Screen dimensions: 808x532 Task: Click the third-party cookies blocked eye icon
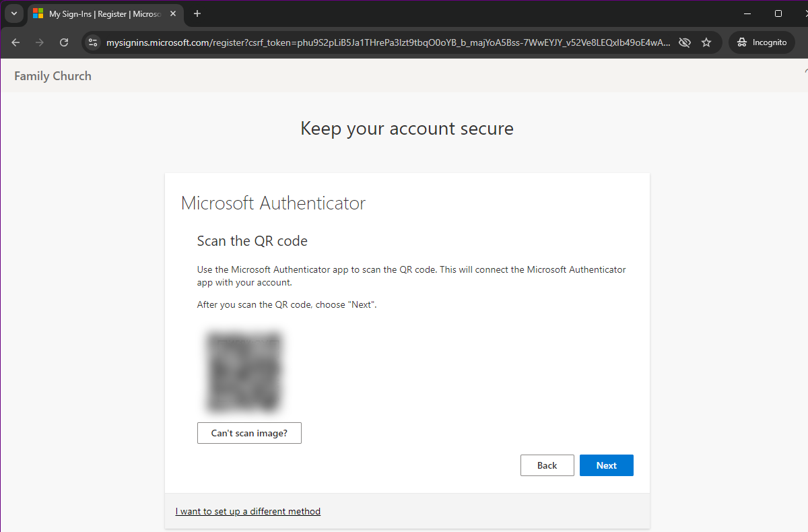[x=685, y=42]
